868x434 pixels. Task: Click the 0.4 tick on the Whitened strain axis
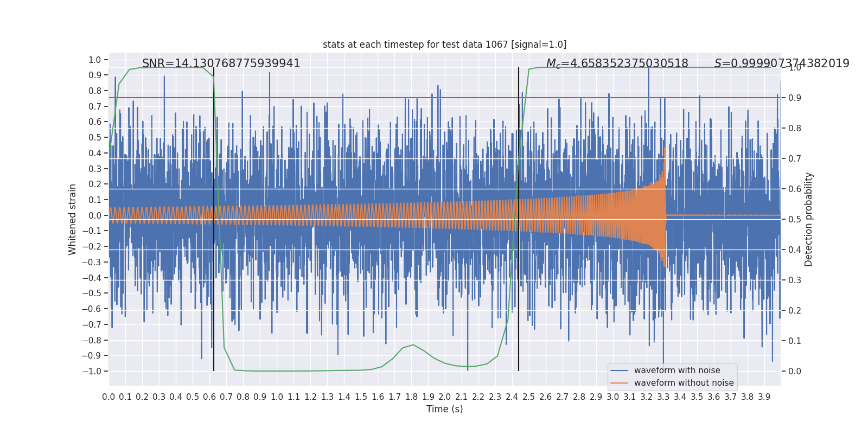(95, 153)
